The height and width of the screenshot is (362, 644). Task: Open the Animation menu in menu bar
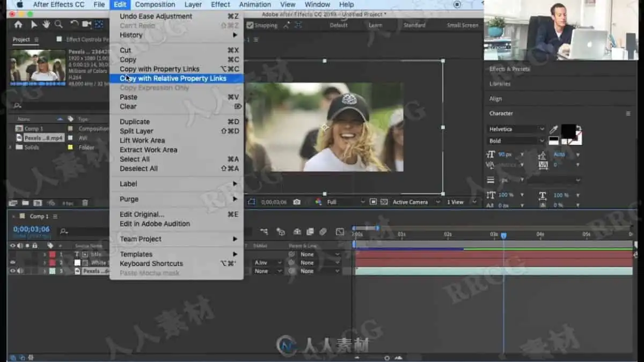tap(255, 4)
